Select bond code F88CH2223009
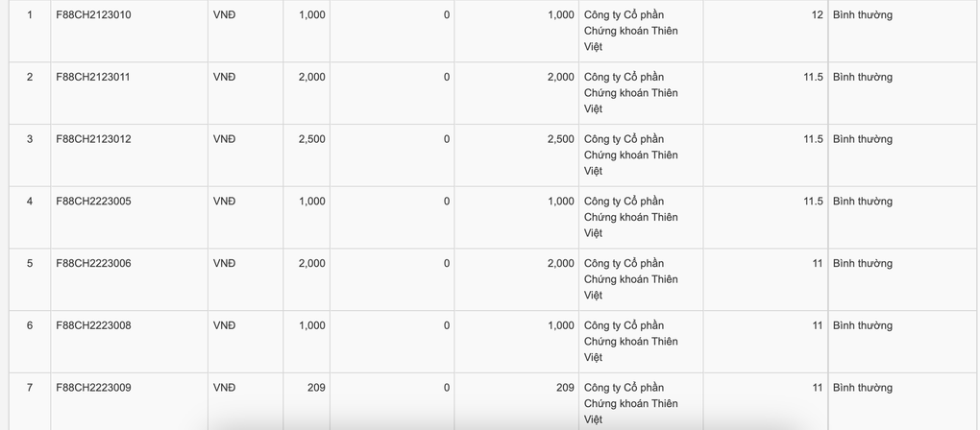980x430 pixels. [x=94, y=388]
